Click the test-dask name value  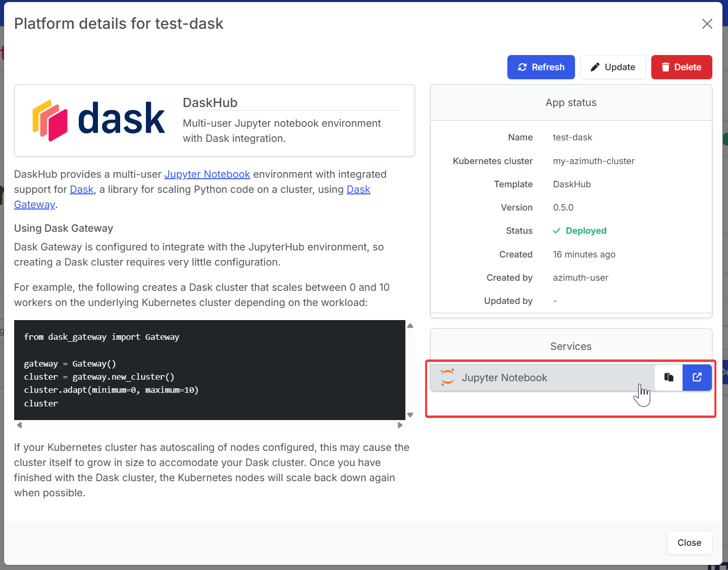pos(573,137)
